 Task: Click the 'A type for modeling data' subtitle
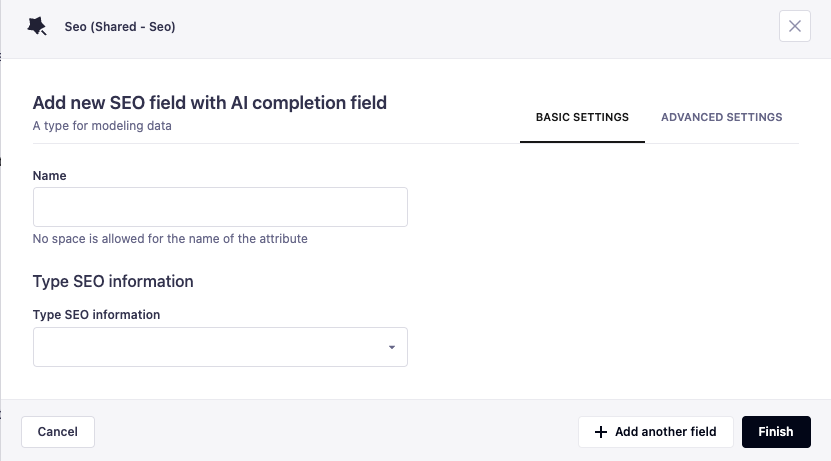tap(102, 126)
